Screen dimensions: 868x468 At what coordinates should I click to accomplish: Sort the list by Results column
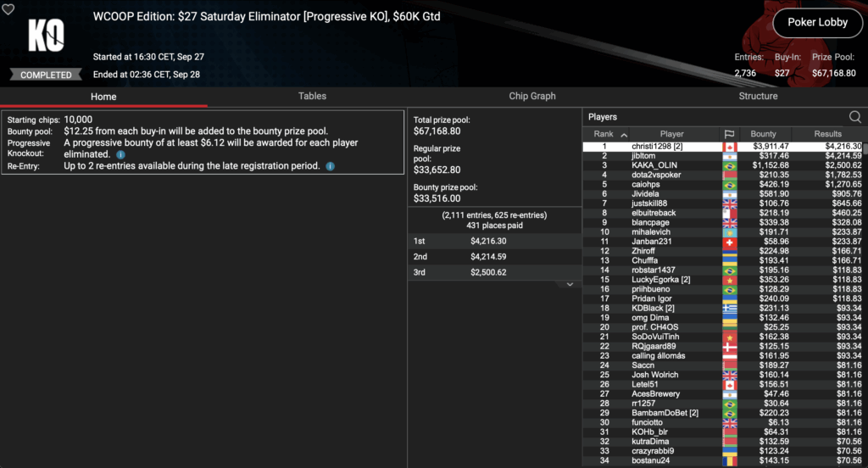click(x=827, y=134)
